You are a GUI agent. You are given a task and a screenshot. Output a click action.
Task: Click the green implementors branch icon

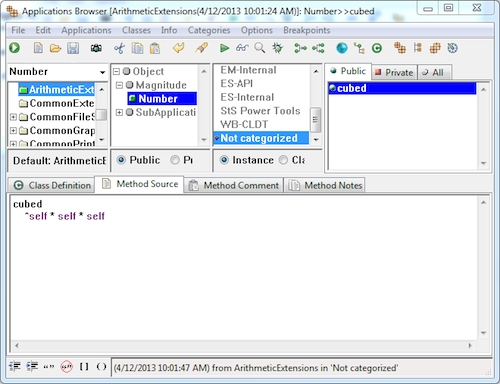[x=318, y=48]
